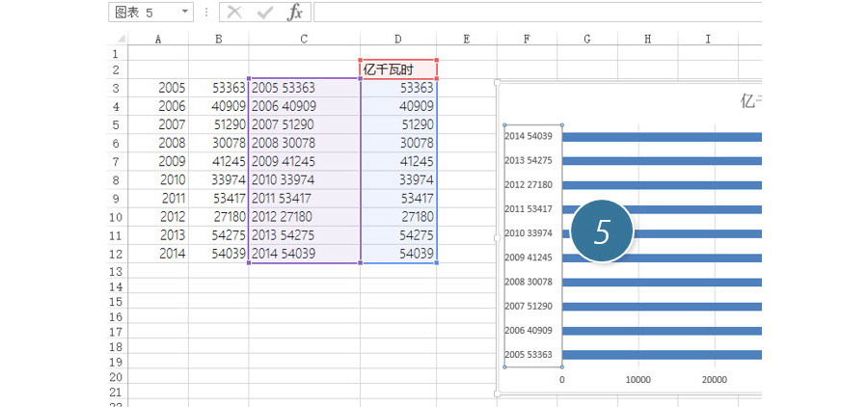Click inside the formula bar input

pos(537,13)
